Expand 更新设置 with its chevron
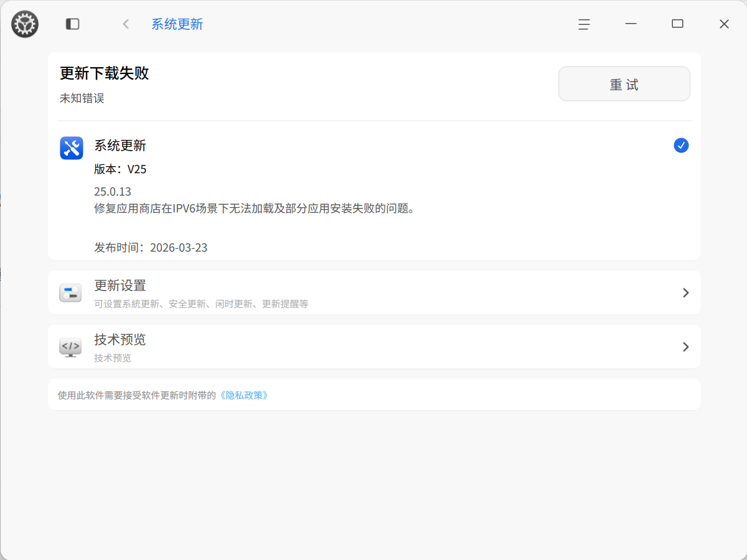Screen dimensions: 747x560 (685, 292)
